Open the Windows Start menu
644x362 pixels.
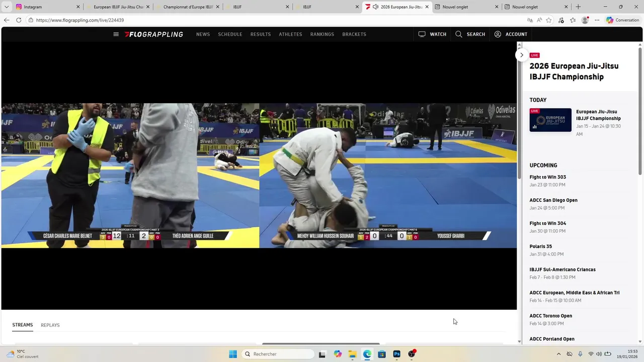[x=233, y=354]
